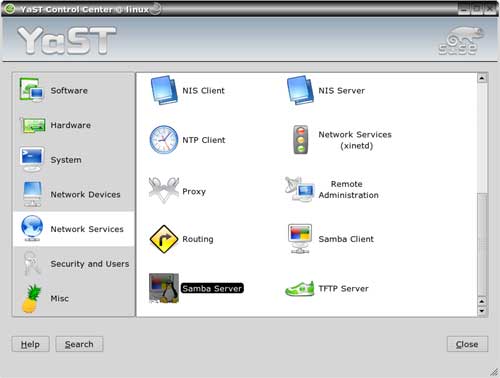Click the Close button at bottom
Screen dimensions: 500x378
pos(467,344)
